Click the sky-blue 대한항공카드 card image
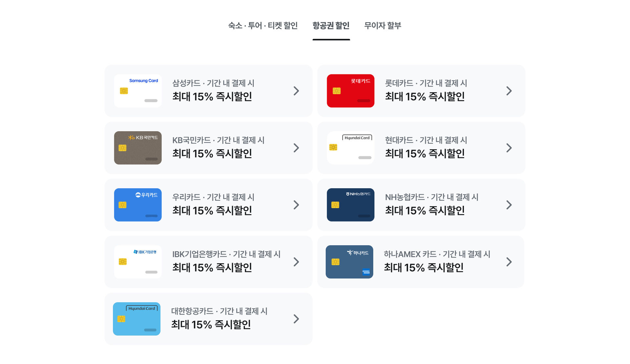630x364 pixels. click(137, 319)
